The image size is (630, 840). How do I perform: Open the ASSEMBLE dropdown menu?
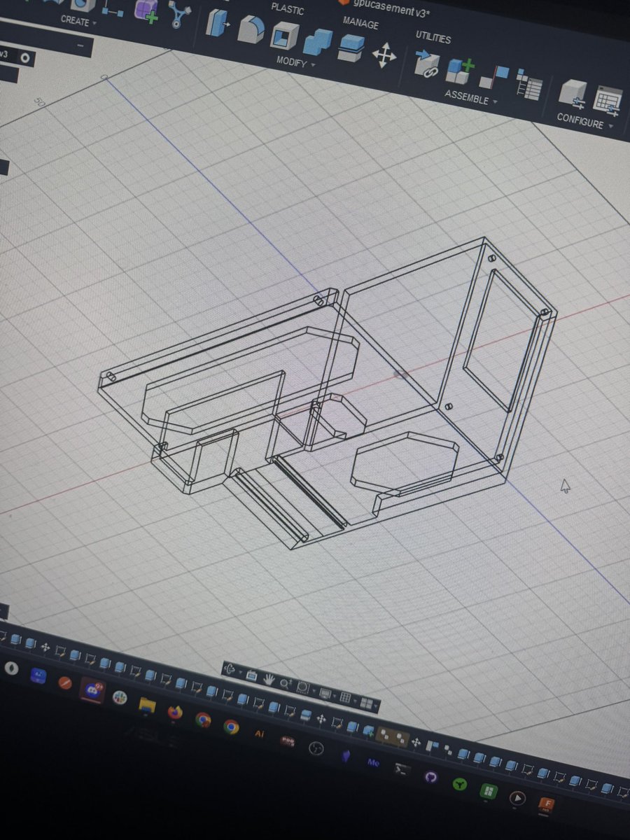coord(470,98)
